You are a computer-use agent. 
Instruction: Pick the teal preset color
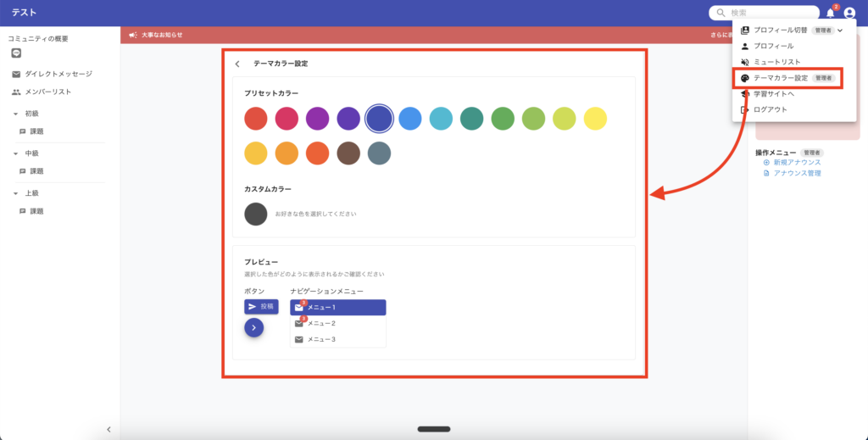pyautogui.click(x=471, y=119)
